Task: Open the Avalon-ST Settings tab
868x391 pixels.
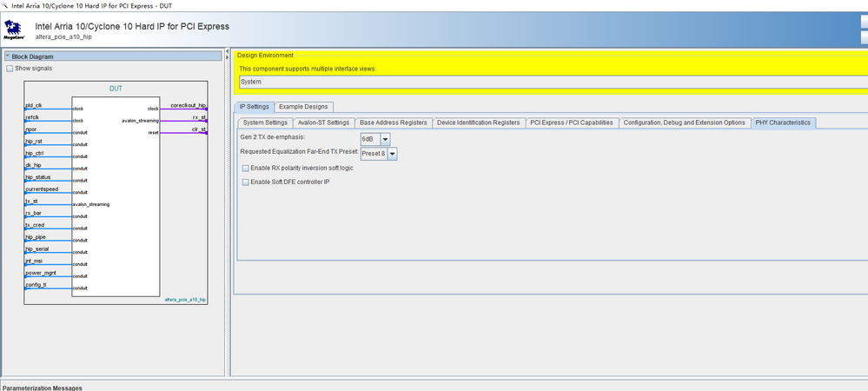Action: click(x=323, y=123)
